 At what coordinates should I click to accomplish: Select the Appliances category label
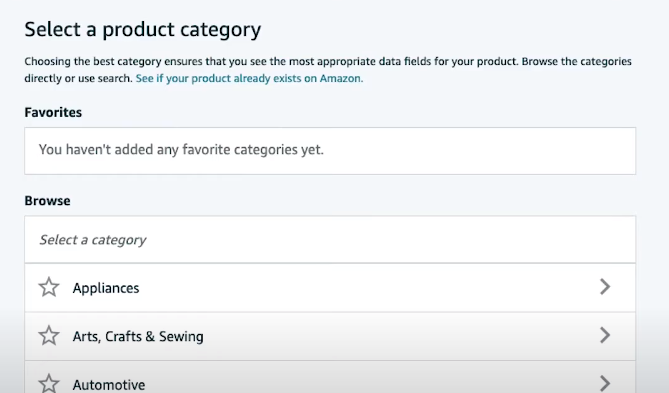pyautogui.click(x=106, y=288)
